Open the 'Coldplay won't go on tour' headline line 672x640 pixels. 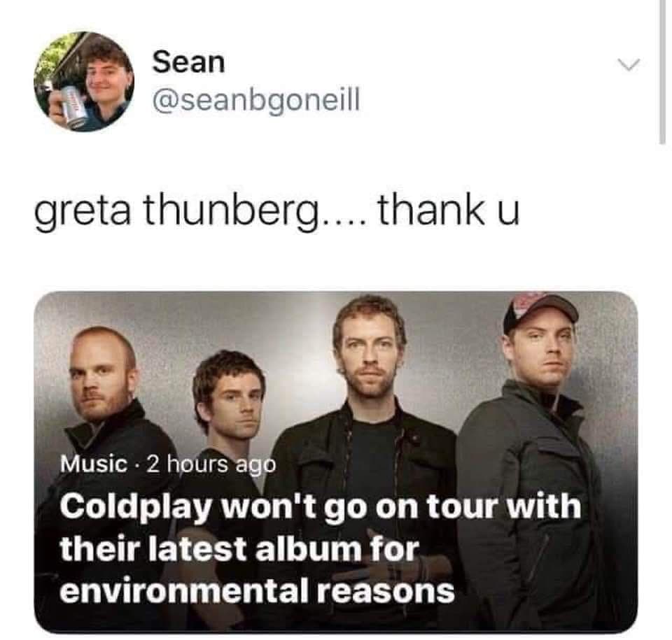321,508
